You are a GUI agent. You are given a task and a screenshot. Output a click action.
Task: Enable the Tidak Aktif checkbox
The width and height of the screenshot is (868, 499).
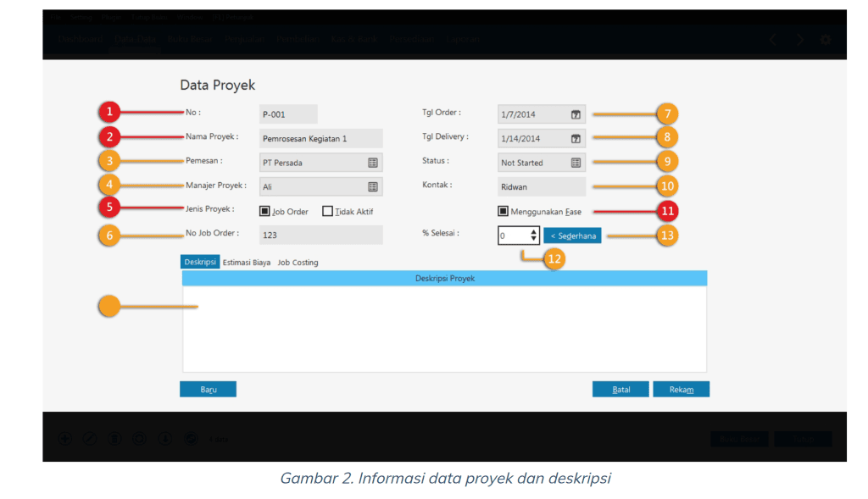click(x=327, y=212)
